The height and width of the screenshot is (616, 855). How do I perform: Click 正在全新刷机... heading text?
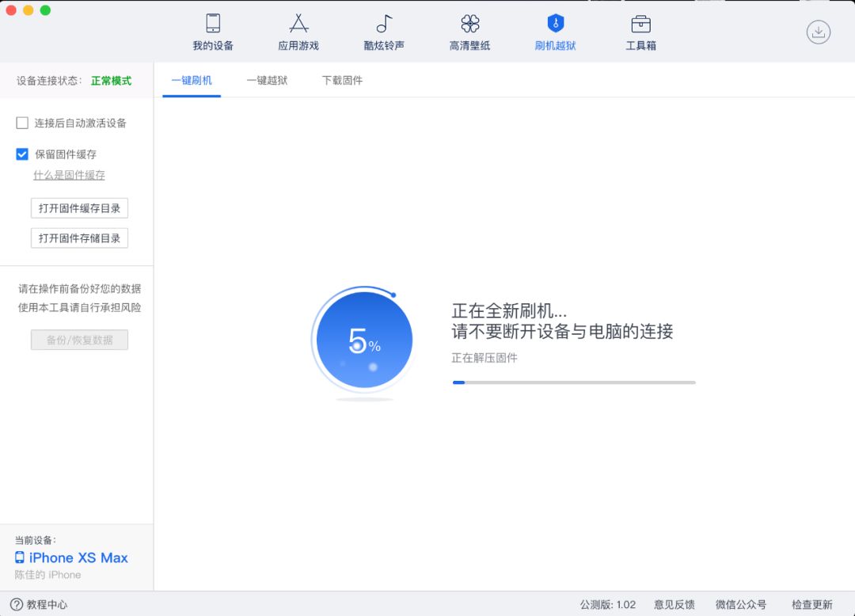509,310
